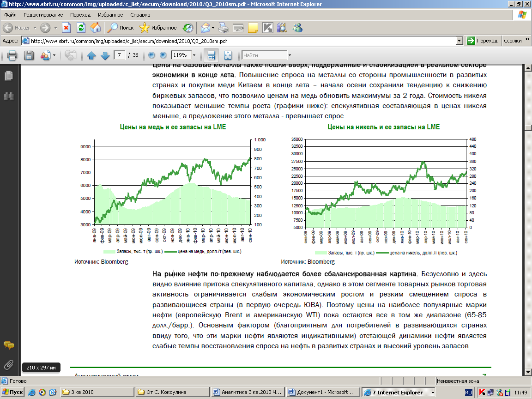532x399 pixels.
Task: Click the Найти find text field
Action: click(x=264, y=55)
